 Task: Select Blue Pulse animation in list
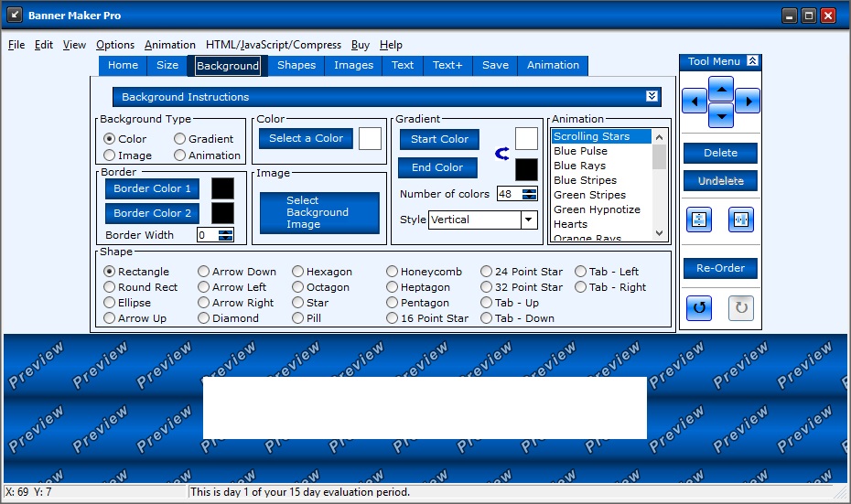coord(601,151)
